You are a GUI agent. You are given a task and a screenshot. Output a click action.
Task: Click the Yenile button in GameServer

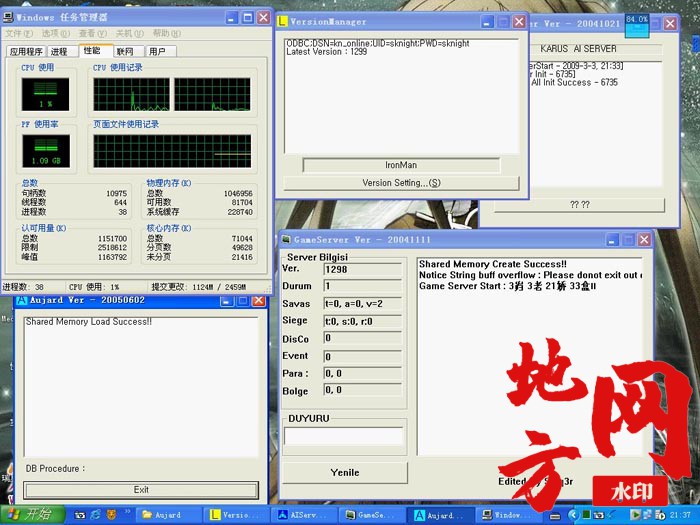tap(345, 472)
